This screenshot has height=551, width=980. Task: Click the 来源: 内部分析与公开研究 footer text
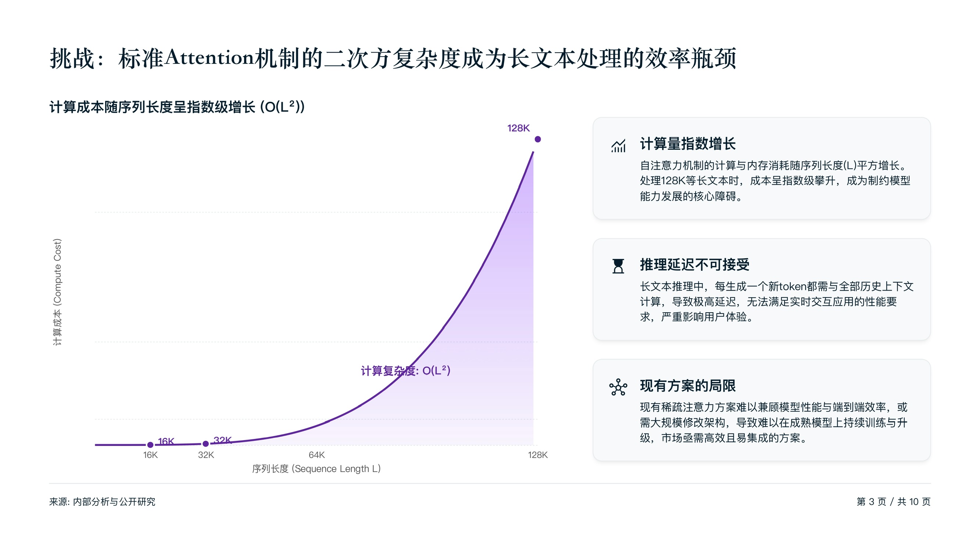(102, 501)
